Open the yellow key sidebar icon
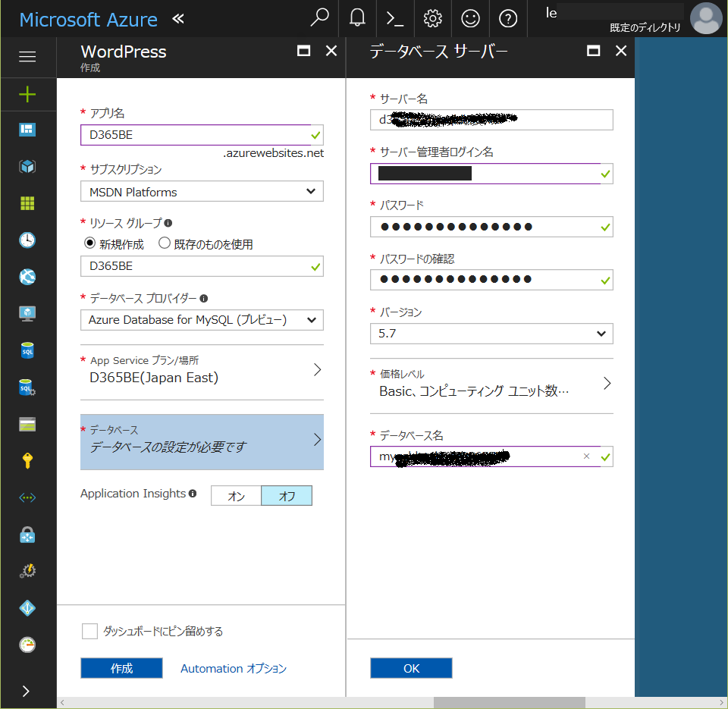This screenshot has width=728, height=709. (27, 460)
